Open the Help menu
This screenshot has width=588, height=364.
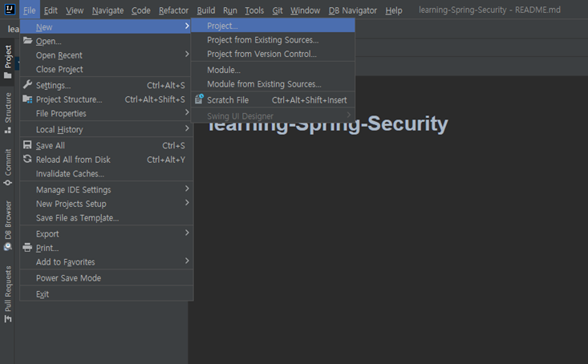click(394, 10)
